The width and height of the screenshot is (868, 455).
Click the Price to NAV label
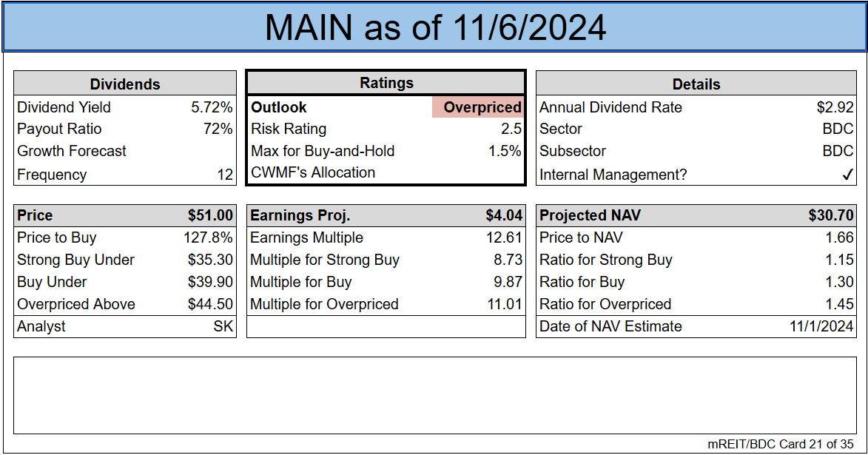tap(581, 238)
